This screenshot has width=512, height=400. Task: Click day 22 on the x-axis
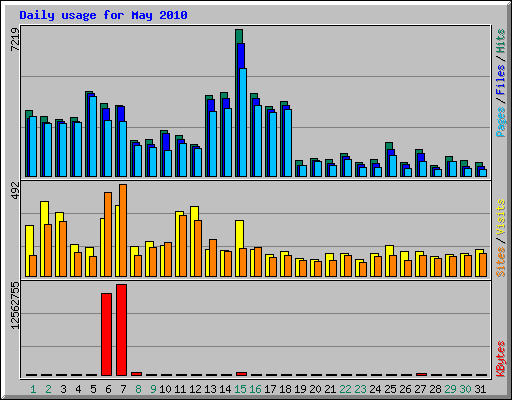pyautogui.click(x=345, y=389)
